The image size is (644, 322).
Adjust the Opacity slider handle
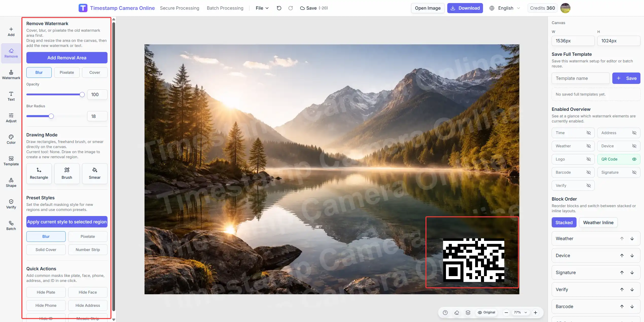point(82,95)
